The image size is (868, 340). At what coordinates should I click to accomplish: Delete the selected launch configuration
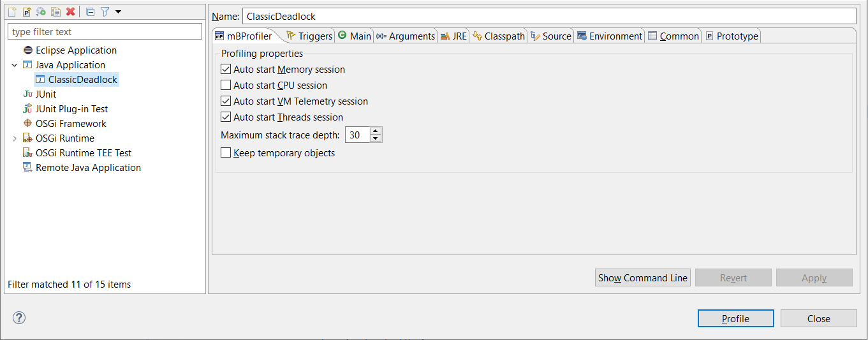click(x=71, y=11)
